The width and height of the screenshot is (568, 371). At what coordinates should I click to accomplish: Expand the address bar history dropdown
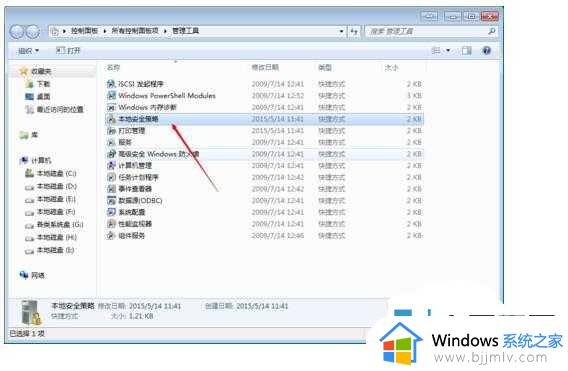tap(341, 32)
